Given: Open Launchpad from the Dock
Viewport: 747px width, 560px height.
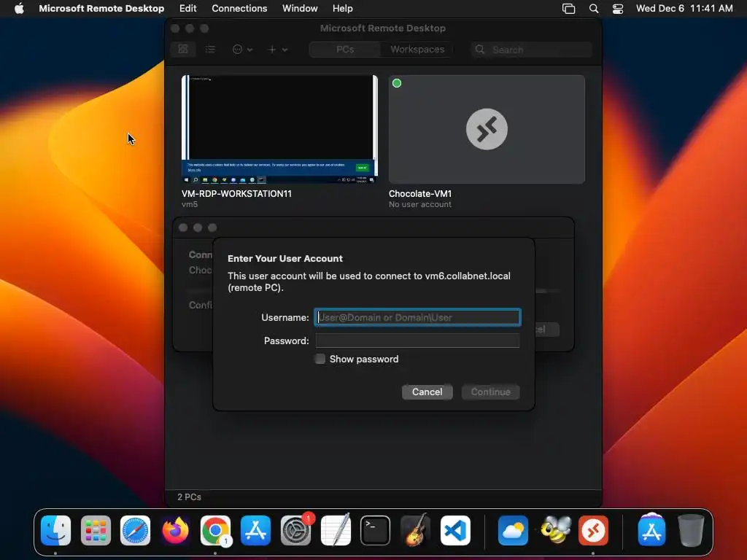Looking at the screenshot, I should tap(96, 531).
